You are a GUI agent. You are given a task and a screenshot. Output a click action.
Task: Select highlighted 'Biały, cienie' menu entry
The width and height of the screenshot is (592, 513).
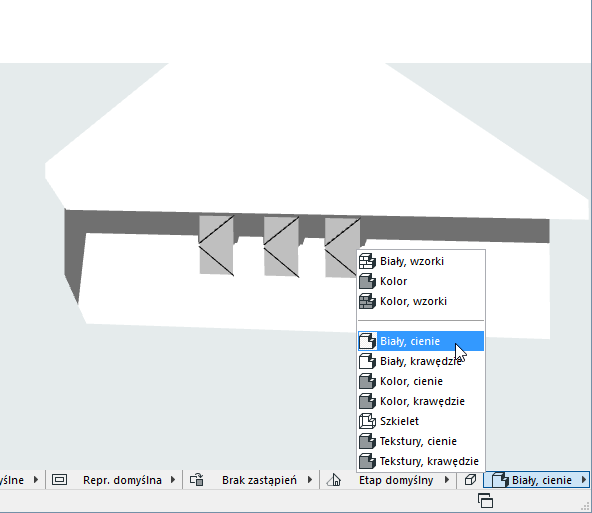pyautogui.click(x=421, y=341)
